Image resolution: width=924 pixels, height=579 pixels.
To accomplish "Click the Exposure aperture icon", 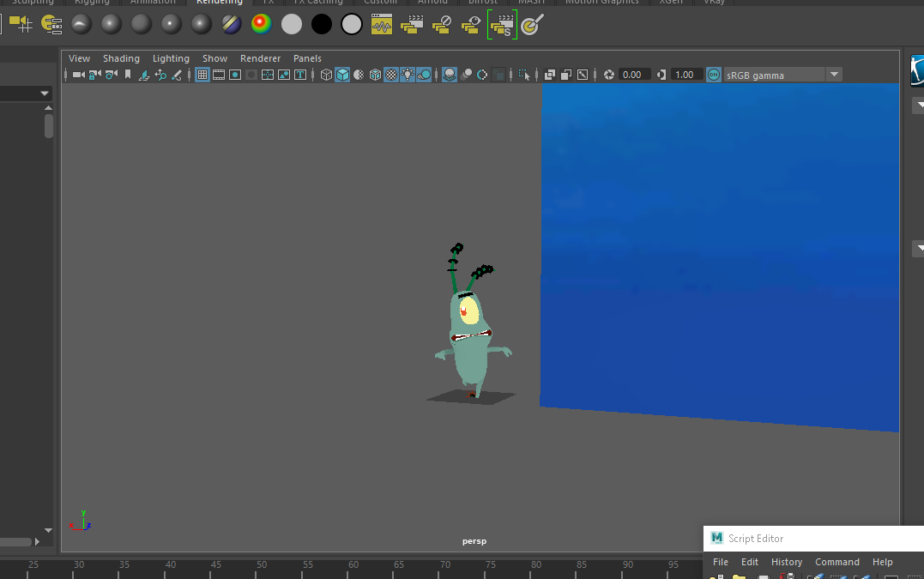I will click(x=609, y=75).
